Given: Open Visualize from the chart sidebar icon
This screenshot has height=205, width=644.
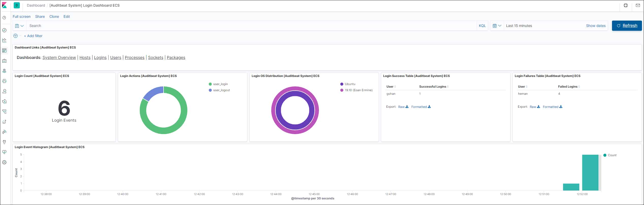Looking at the screenshot, I should pyautogui.click(x=4, y=40).
